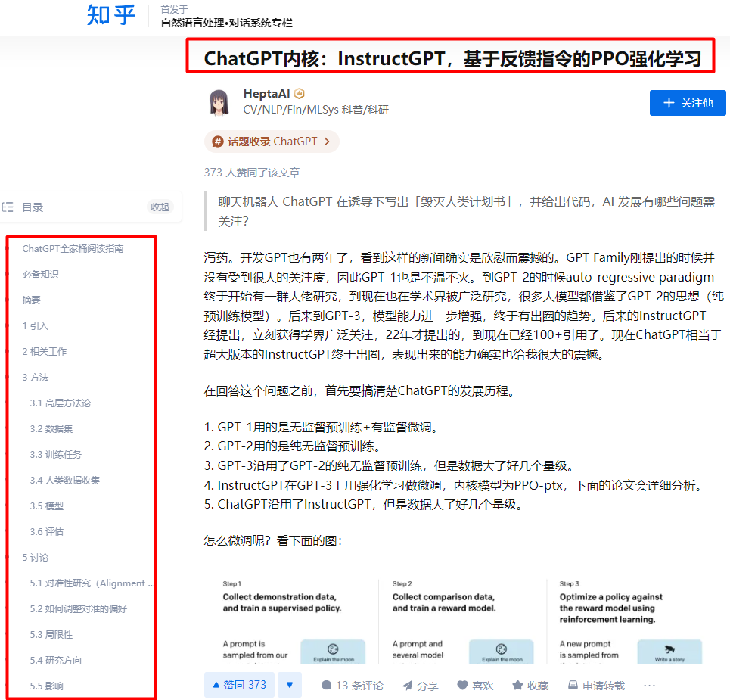This screenshot has height=700, width=730.
Task: Click the downvote triangle button
Action: [290, 685]
